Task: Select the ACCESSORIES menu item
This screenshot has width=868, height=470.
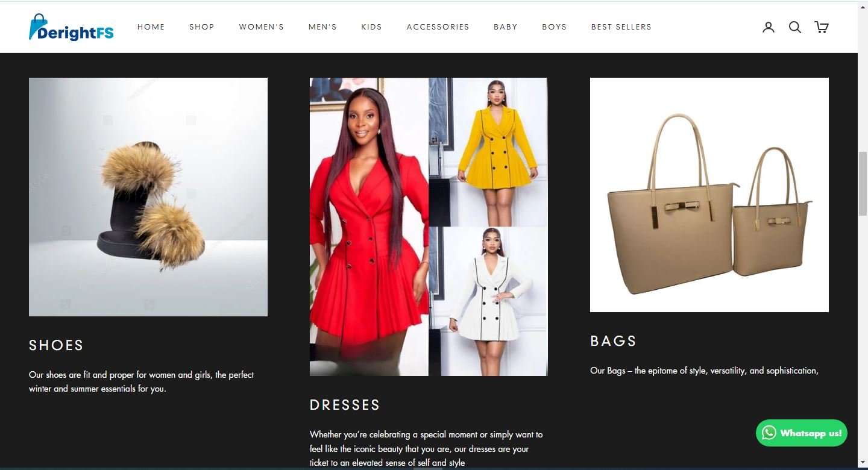Action: pyautogui.click(x=438, y=27)
